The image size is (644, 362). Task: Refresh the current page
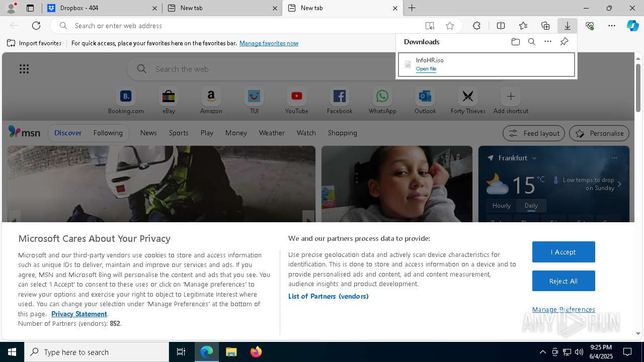36,26
